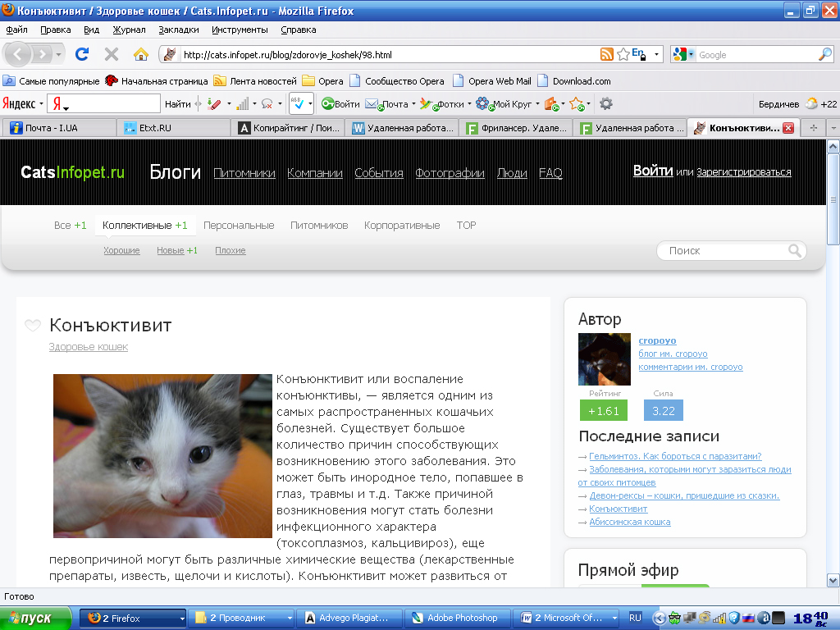Open Advego Plagiatus from the taskbar
The height and width of the screenshot is (630, 840).
click(x=348, y=618)
